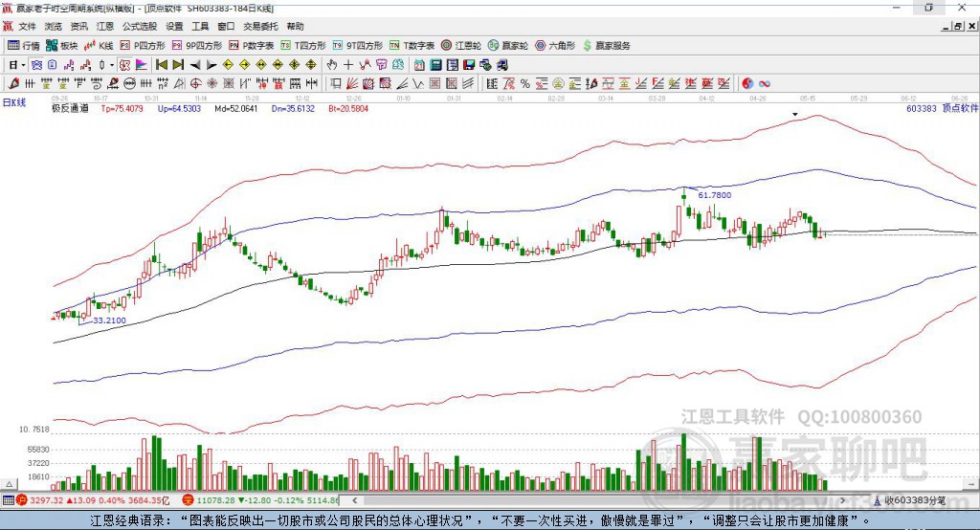Click the 收603383分笔 status entry
The image size is (980, 530).
[910, 500]
